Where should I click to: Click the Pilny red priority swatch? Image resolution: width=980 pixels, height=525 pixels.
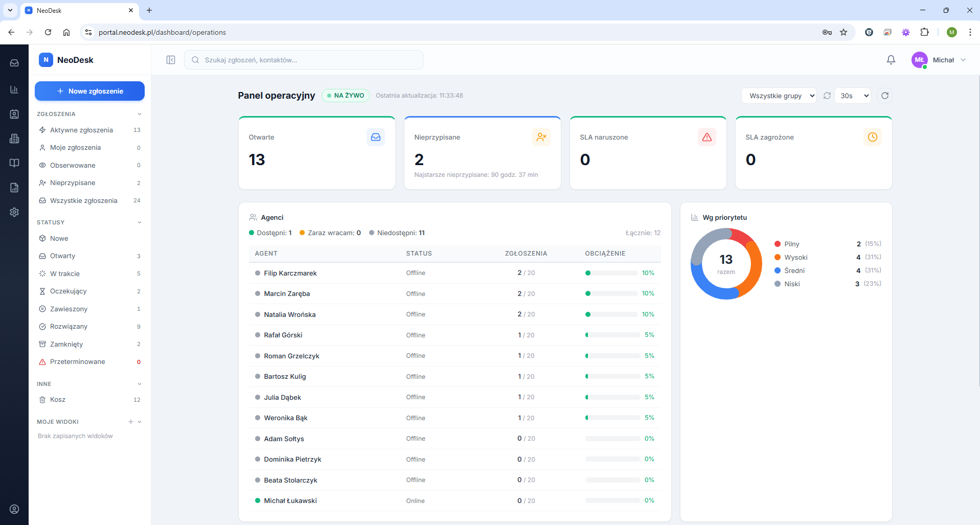[x=778, y=244]
